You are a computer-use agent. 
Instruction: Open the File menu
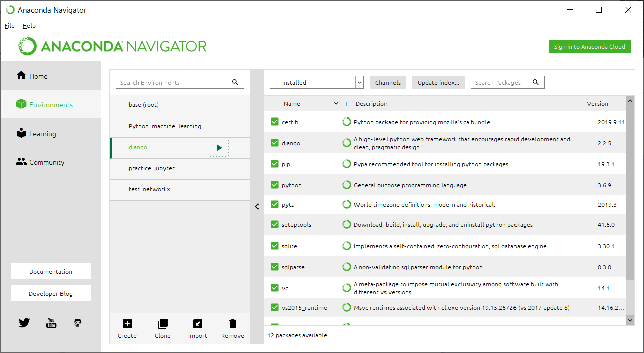(x=9, y=26)
